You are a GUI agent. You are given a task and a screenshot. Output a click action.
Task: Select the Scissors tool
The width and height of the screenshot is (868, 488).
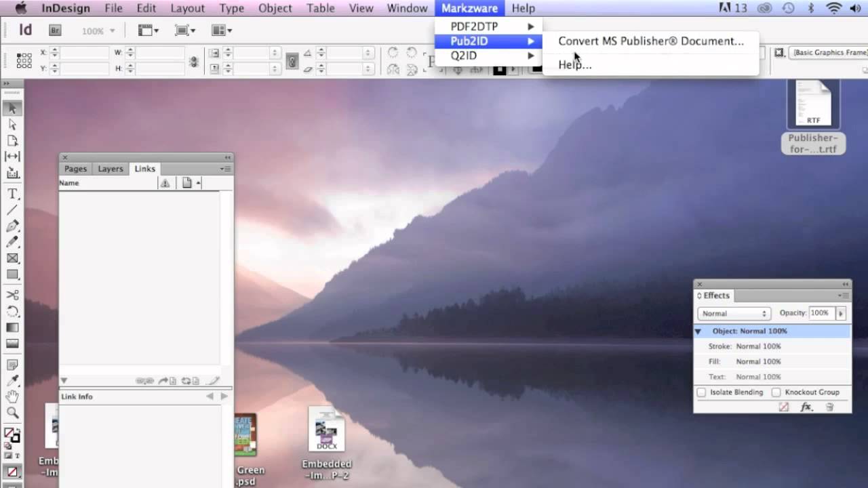(x=12, y=296)
